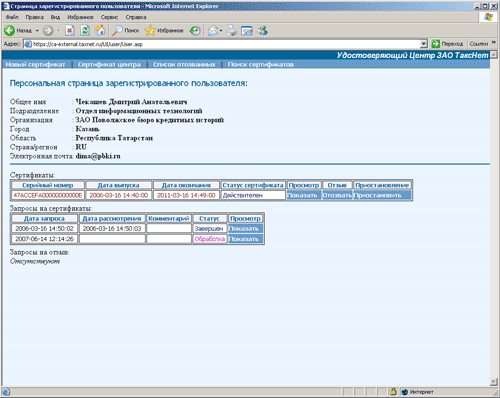Click the SSL padlock icon in status bar

(x=393, y=392)
